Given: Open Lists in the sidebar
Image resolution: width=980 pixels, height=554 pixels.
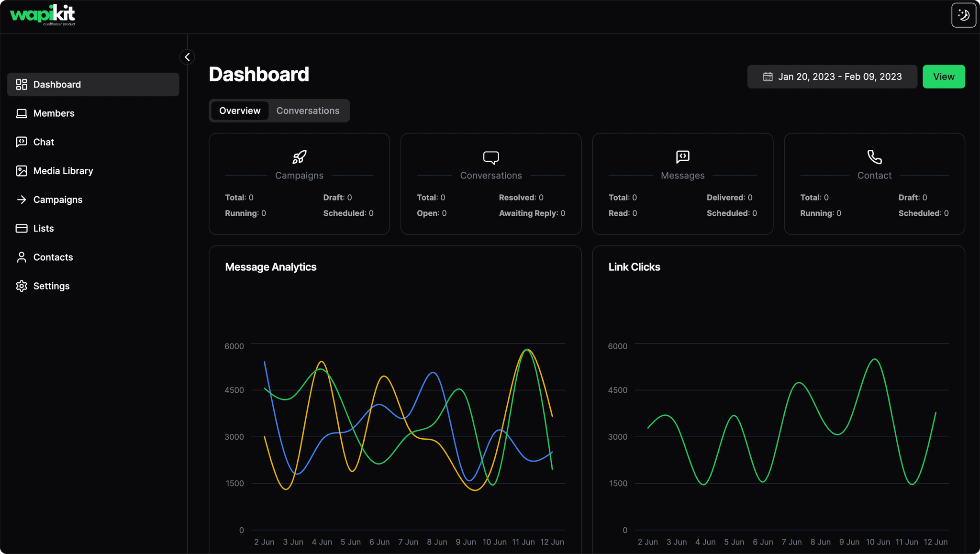Looking at the screenshot, I should 93,228.
